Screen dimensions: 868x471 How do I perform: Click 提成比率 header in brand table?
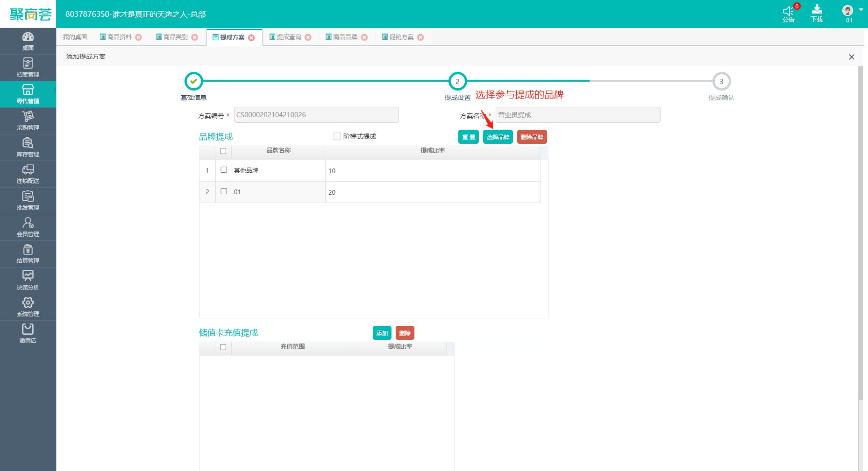[433, 151]
